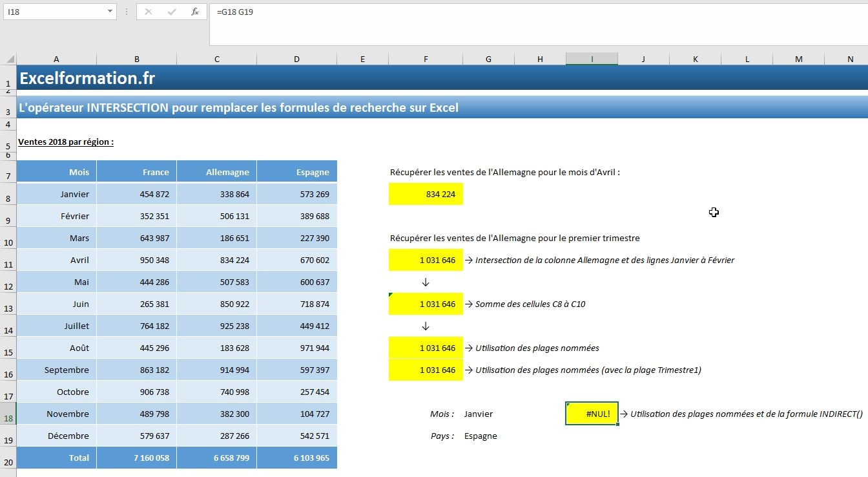Click the Excelformation.fr title cell
This screenshot has height=477, width=868.
tap(87, 78)
